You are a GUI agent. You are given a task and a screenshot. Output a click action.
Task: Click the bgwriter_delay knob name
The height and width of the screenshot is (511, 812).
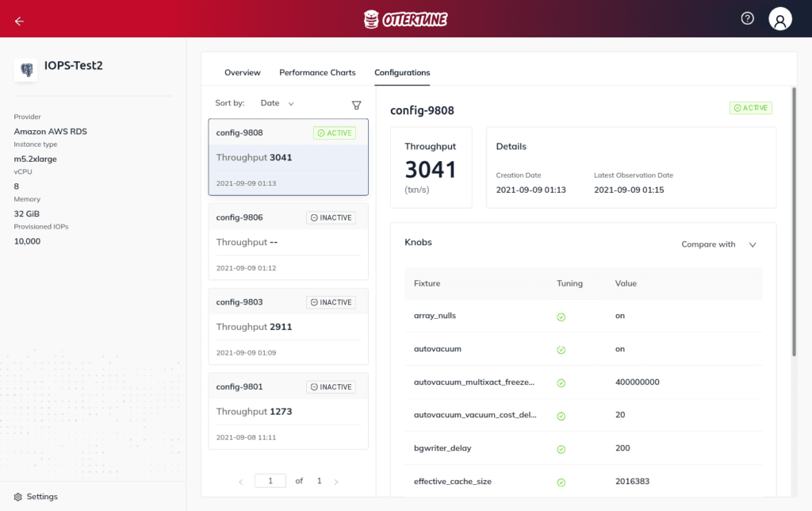(442, 448)
